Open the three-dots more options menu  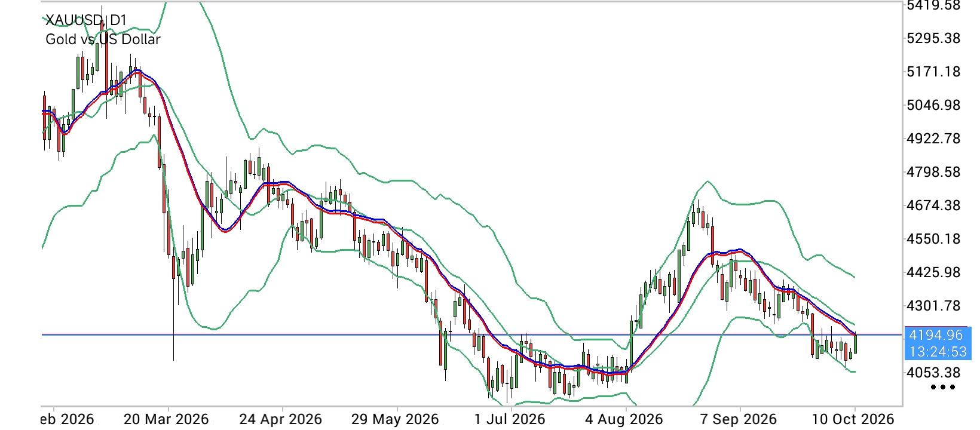(943, 387)
